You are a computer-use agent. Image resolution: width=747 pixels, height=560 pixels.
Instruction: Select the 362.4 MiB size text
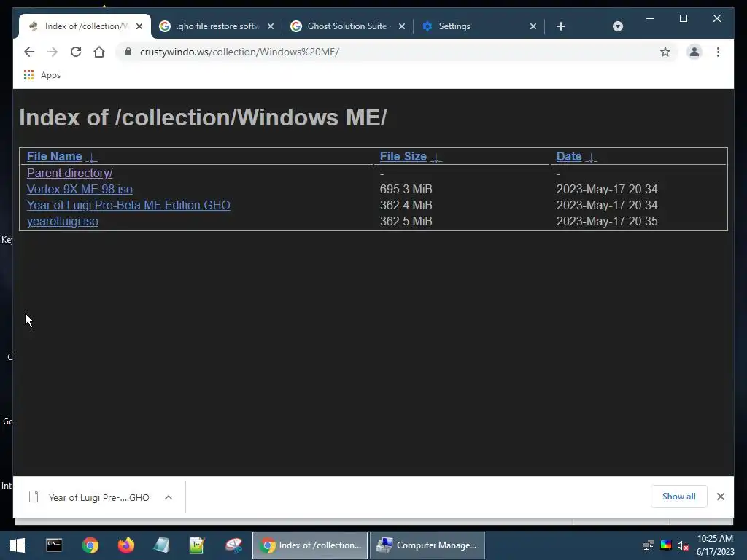point(406,205)
